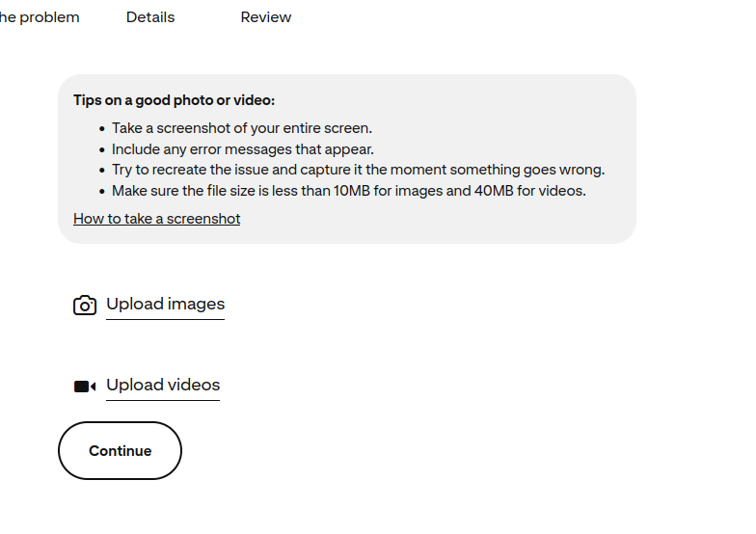756x534 pixels.
Task: Click the 'Try to recreate the issue' tip
Action: tap(358, 170)
